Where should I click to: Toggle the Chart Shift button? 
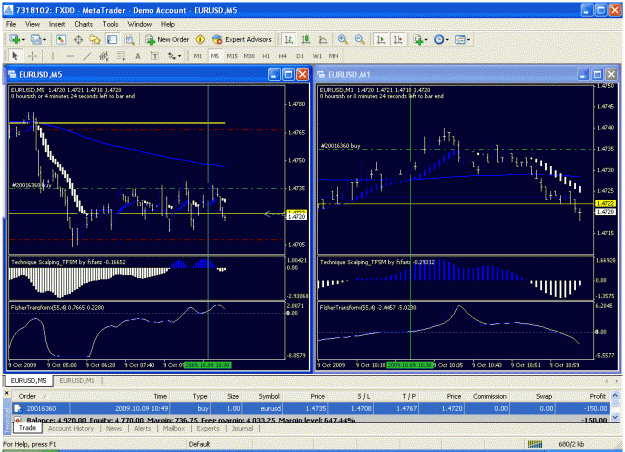(398, 39)
